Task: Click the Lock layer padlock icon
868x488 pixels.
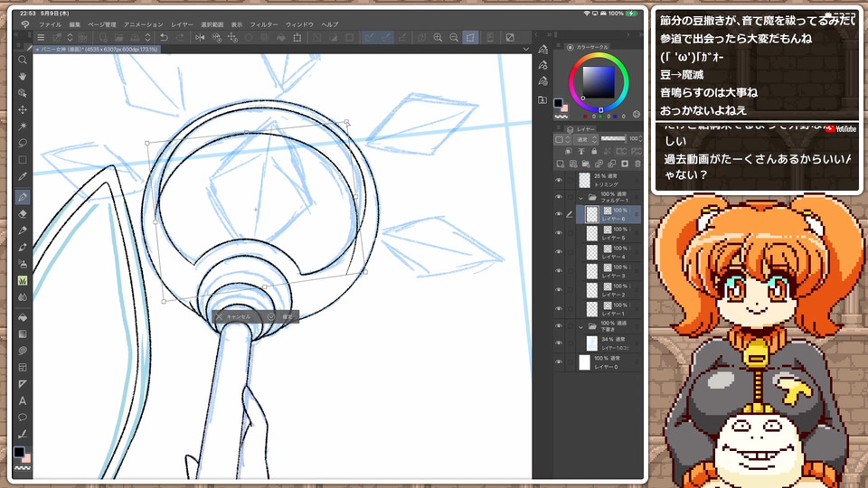Action: point(594,152)
